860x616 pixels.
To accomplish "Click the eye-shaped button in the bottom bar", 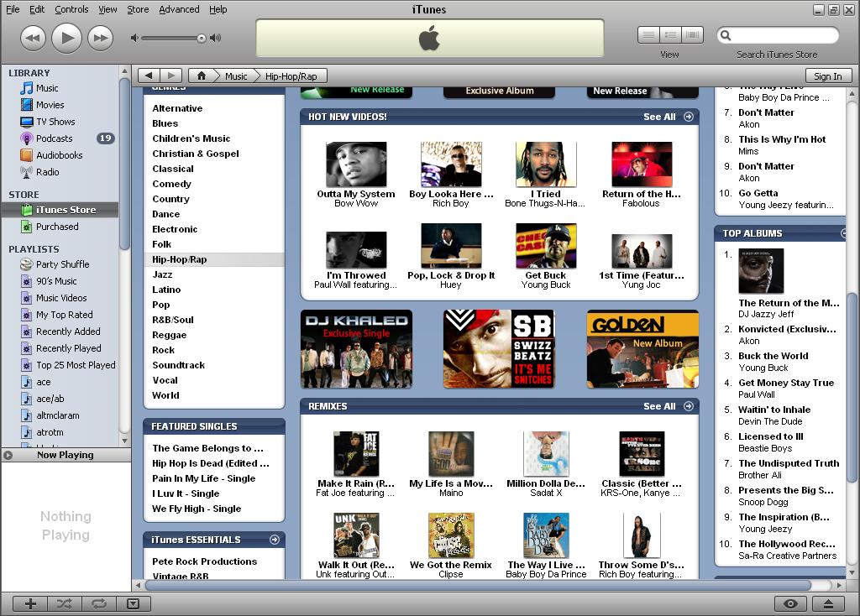I will tap(790, 603).
